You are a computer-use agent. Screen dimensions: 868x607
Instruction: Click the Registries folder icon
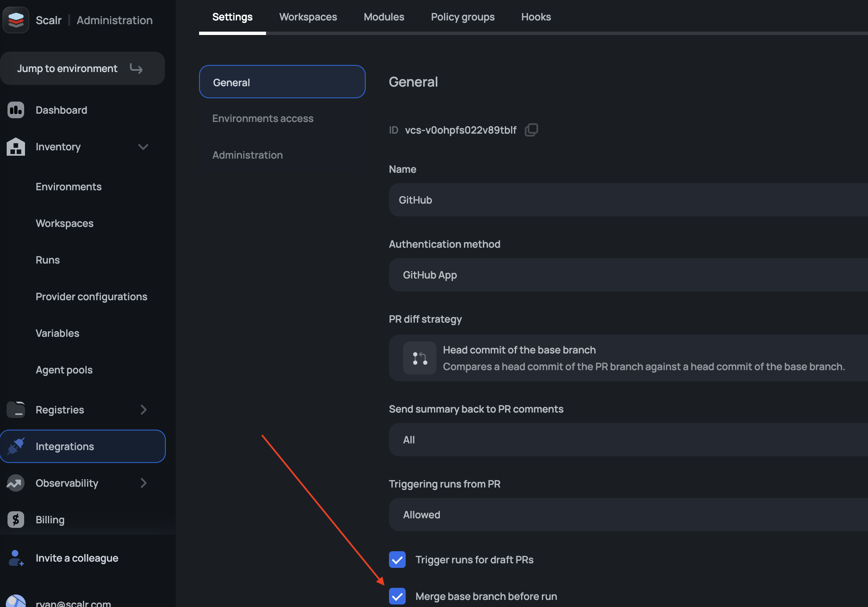point(16,410)
